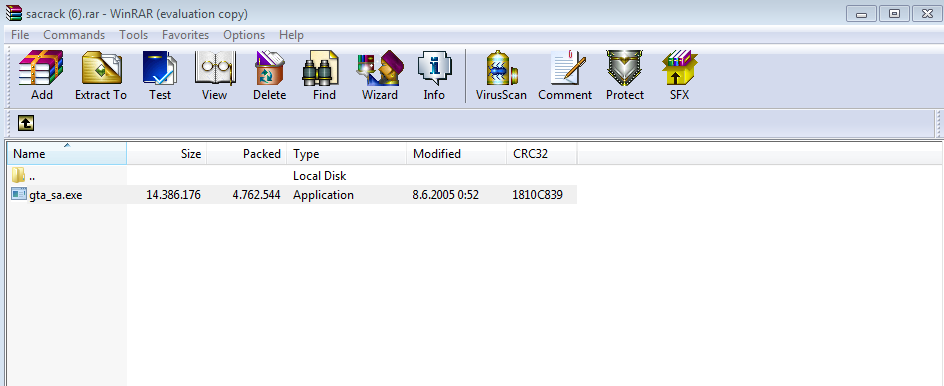Go up one level with arrow button
This screenshot has height=386, width=944.
[x=26, y=123]
